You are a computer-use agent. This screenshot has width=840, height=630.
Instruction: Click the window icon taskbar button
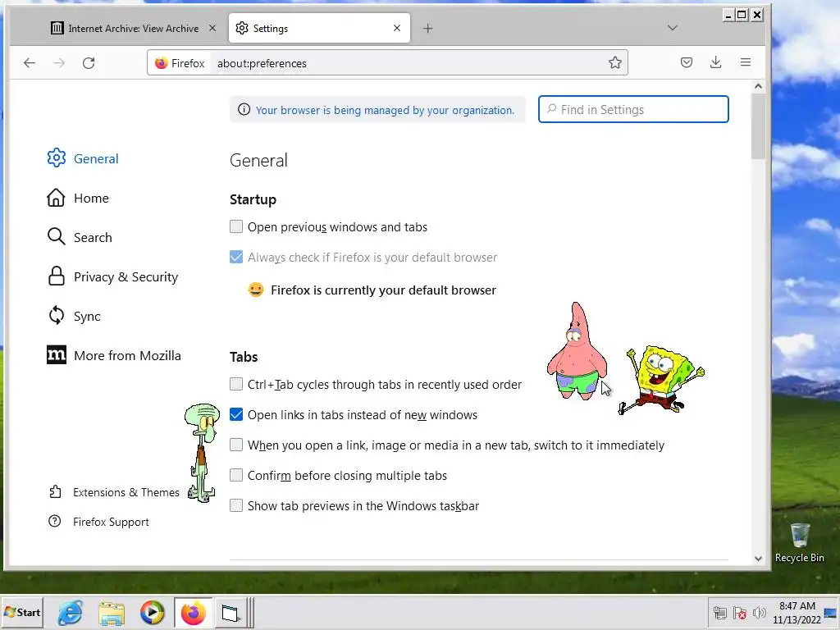[x=230, y=612]
